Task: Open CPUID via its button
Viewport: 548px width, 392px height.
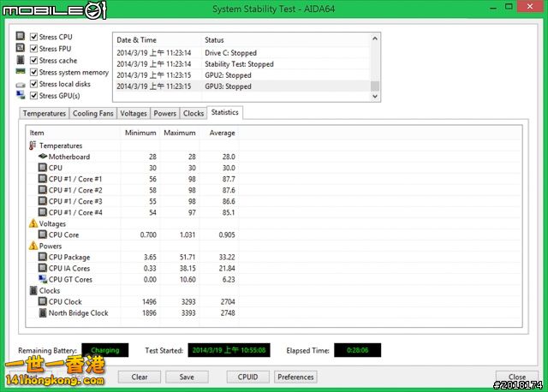Action: [247, 377]
